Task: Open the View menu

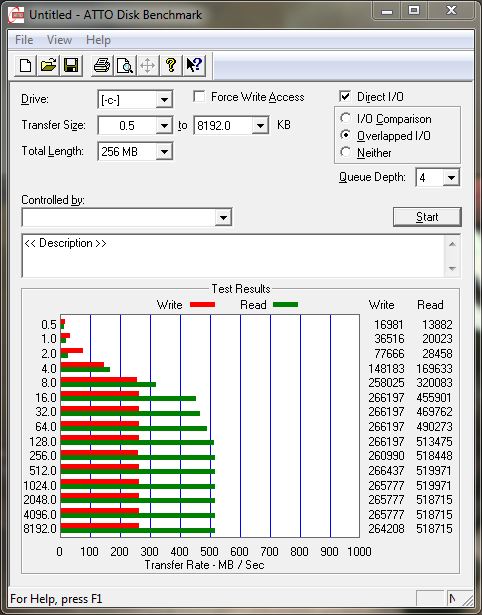Action: point(60,40)
